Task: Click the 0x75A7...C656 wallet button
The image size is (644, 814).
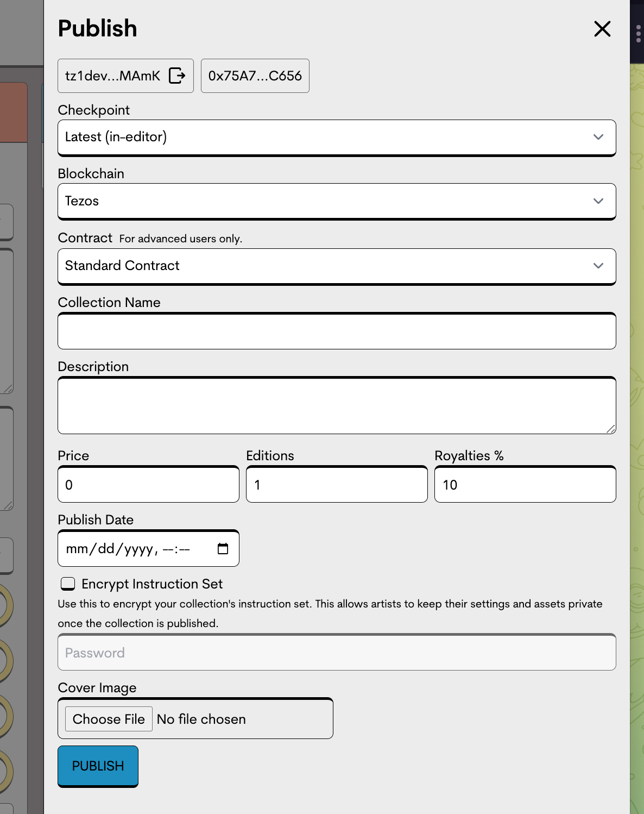Action: point(255,76)
